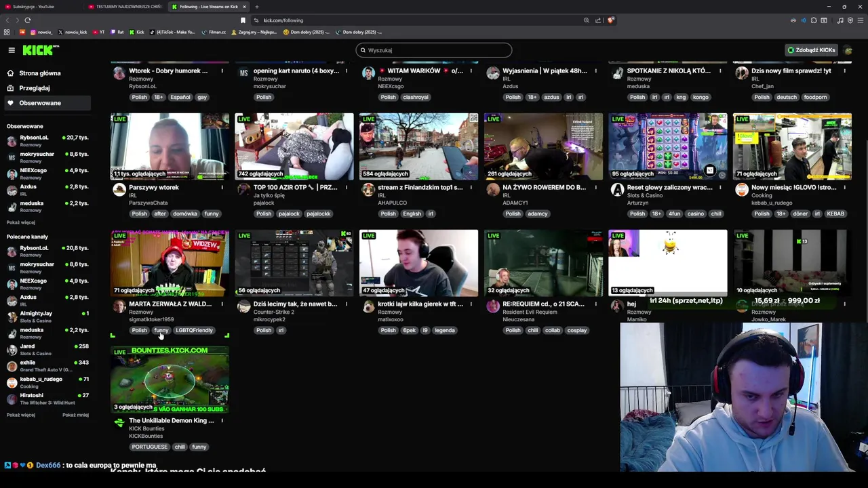Open the Counter-Strike 2 mikrocypek2 thumbnail
The image size is (868, 488).
[294, 263]
